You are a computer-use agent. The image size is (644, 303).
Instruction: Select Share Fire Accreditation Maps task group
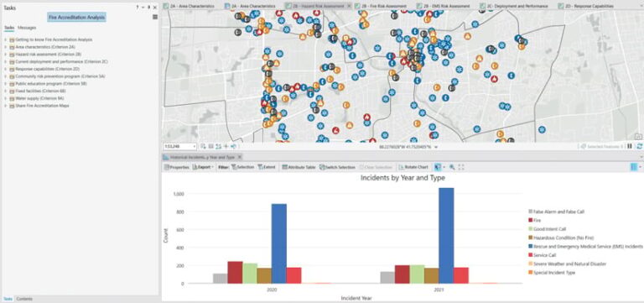tap(42, 106)
